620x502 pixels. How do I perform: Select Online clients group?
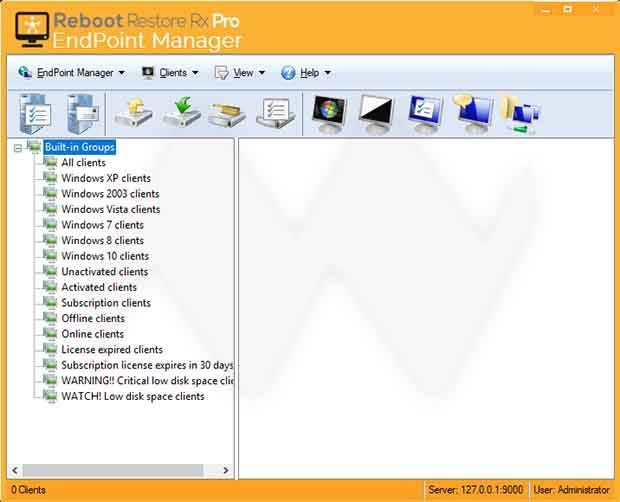(93, 334)
